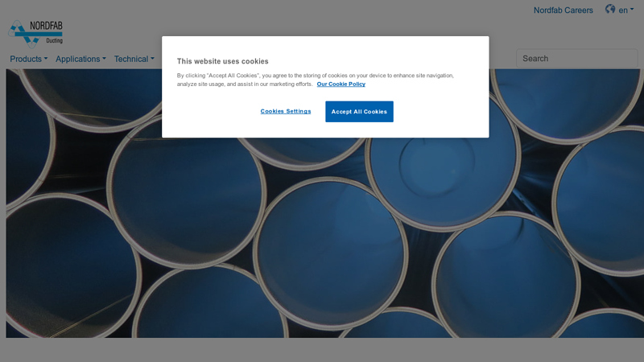The width and height of the screenshot is (644, 362).
Task: Expand the Applications dropdown arrow
Action: coord(104,59)
